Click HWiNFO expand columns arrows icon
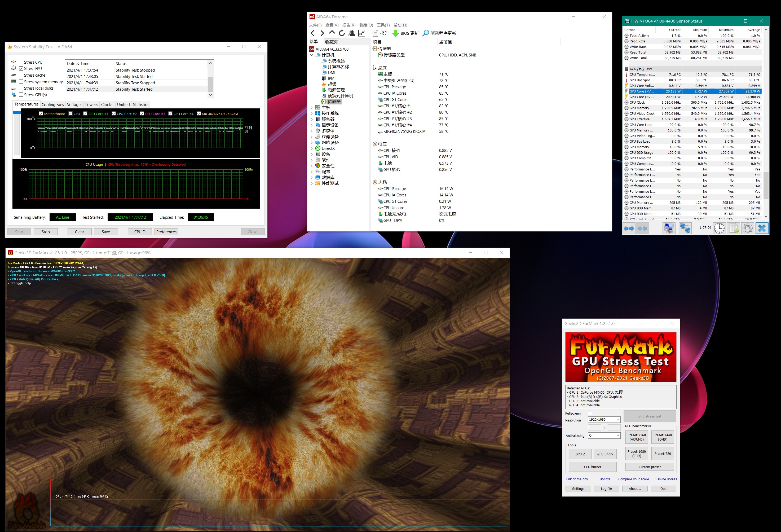The height and width of the screenshot is (532, 781). pyautogui.click(x=629, y=228)
